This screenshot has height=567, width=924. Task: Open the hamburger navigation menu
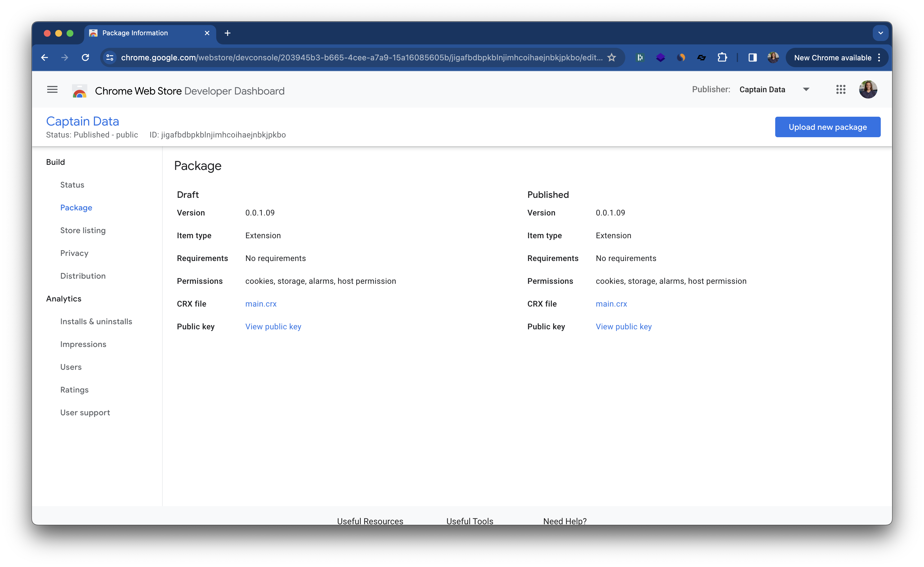[52, 89]
